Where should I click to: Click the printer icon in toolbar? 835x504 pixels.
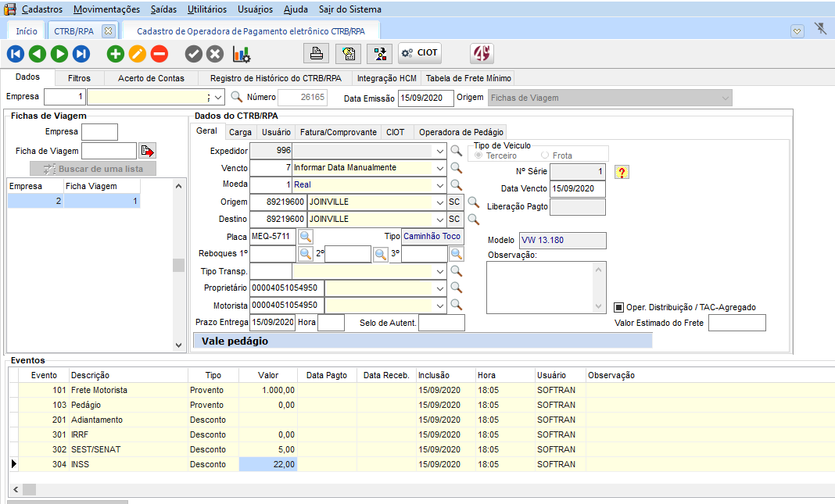coord(317,53)
